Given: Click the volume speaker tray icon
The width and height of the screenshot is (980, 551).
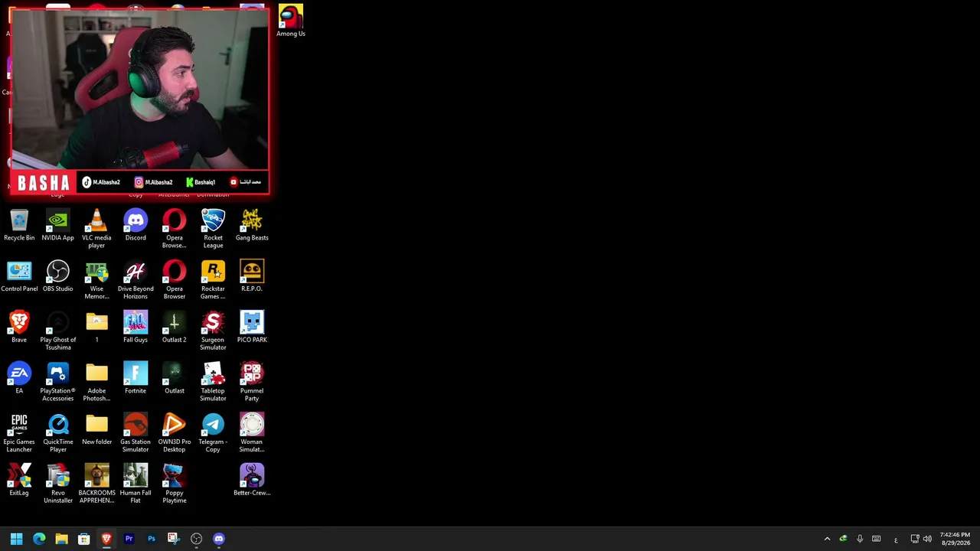Looking at the screenshot, I should click(x=927, y=539).
